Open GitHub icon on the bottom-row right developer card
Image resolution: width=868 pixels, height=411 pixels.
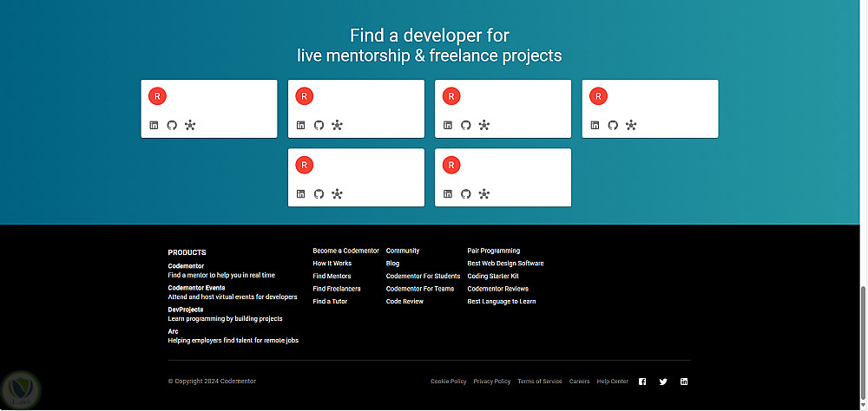[x=466, y=193]
